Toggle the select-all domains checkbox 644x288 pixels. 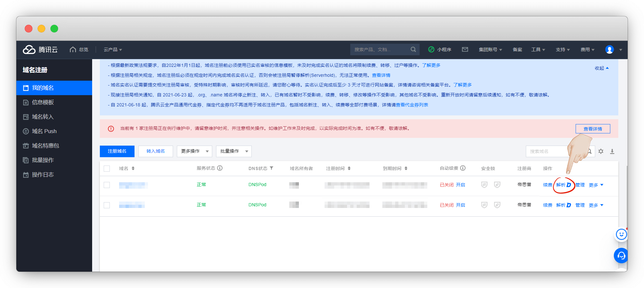point(107,168)
